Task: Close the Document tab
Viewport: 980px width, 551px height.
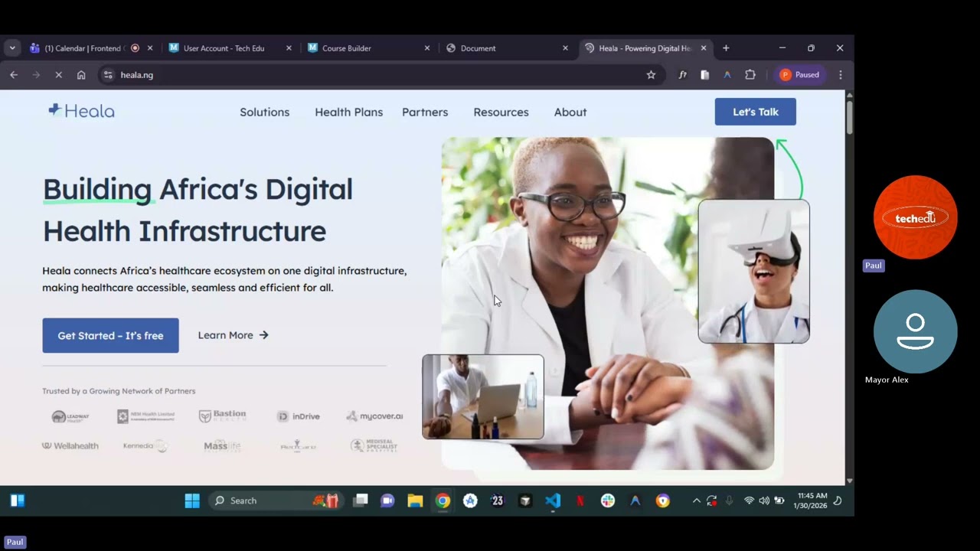Action: click(x=566, y=48)
